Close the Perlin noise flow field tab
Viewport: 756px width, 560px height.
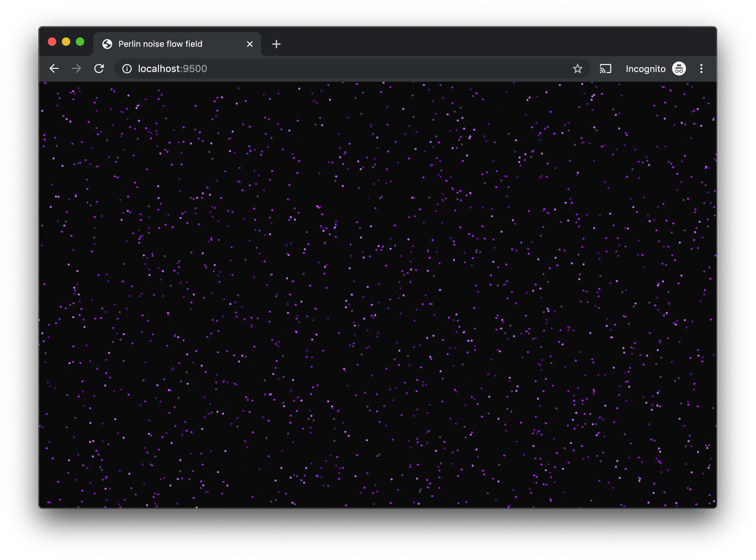point(249,44)
